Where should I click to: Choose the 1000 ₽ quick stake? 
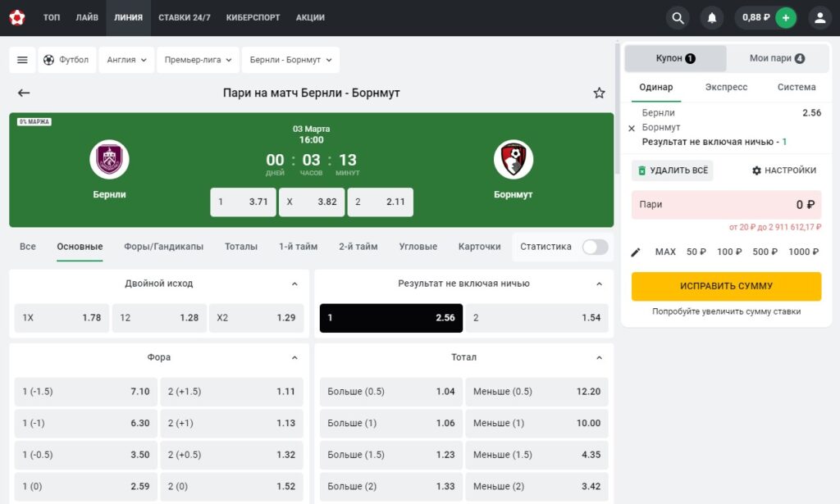803,252
